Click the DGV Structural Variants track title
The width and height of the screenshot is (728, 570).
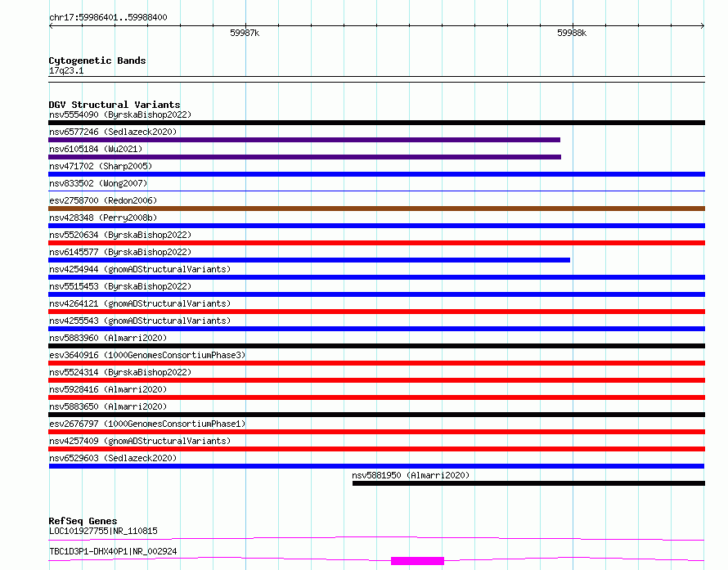point(115,105)
